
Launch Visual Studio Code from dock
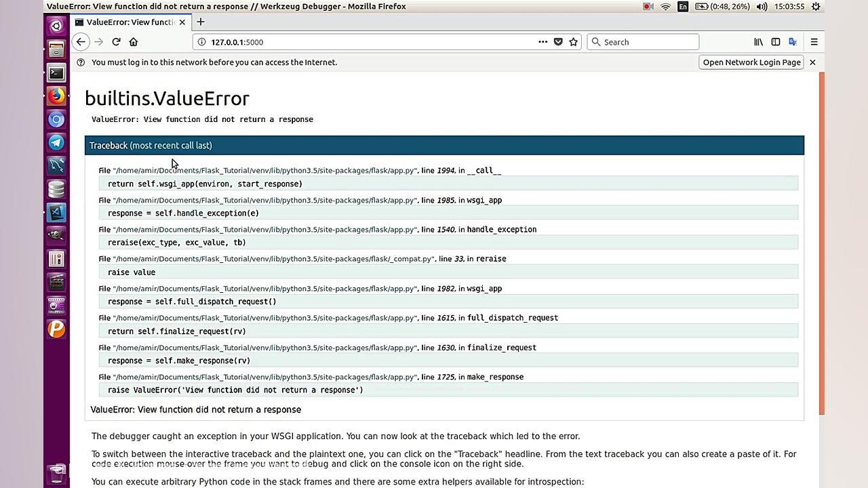point(56,212)
